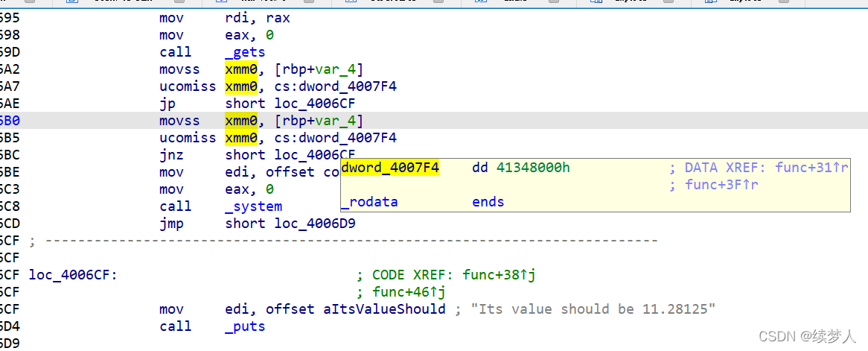Click the 'dd' directive in the tooltip

(x=480, y=168)
